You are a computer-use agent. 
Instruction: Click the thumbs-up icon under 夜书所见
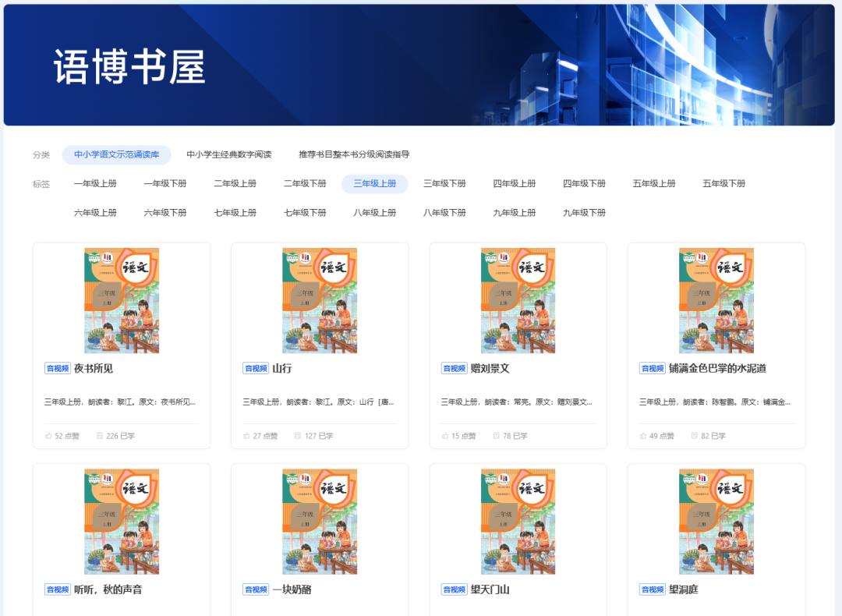tap(47, 436)
